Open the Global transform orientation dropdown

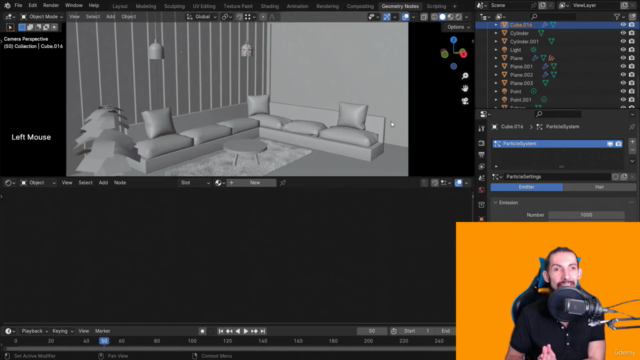[x=202, y=17]
